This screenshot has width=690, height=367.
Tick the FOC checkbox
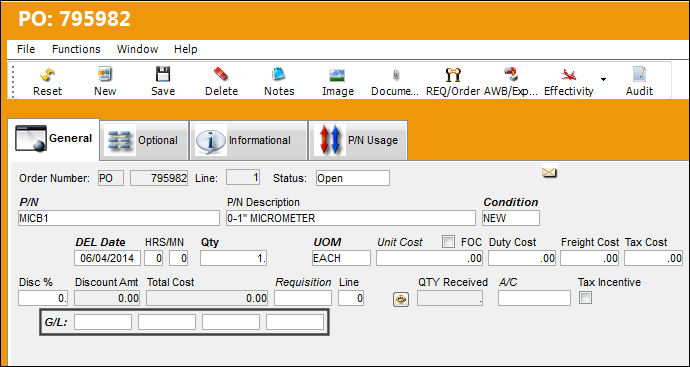(x=448, y=242)
